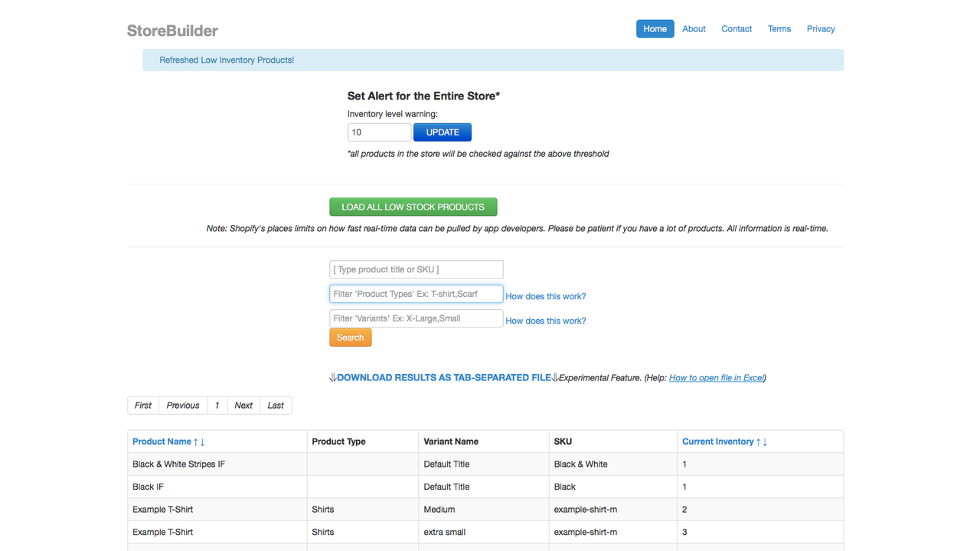
Task: Focus the product title or SKU field
Action: coord(416,269)
